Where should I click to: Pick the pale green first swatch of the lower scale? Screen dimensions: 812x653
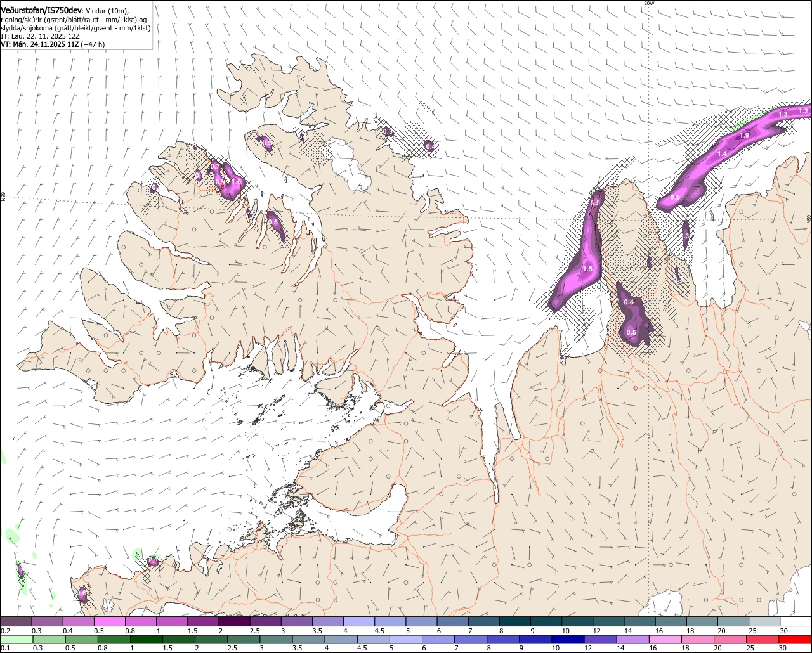coord(16,640)
